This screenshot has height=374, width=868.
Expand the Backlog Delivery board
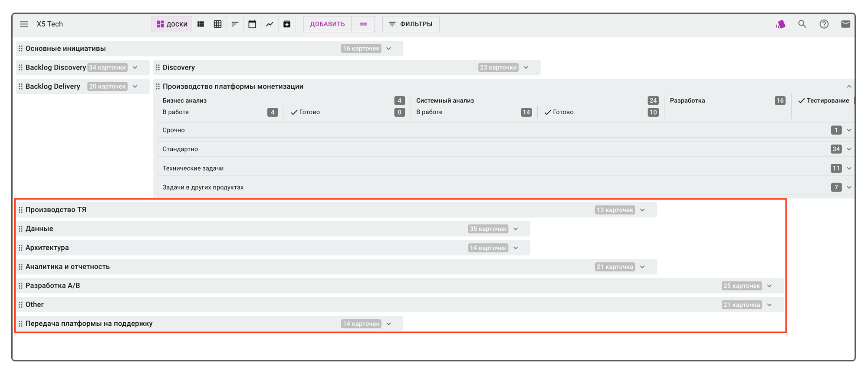(x=135, y=86)
